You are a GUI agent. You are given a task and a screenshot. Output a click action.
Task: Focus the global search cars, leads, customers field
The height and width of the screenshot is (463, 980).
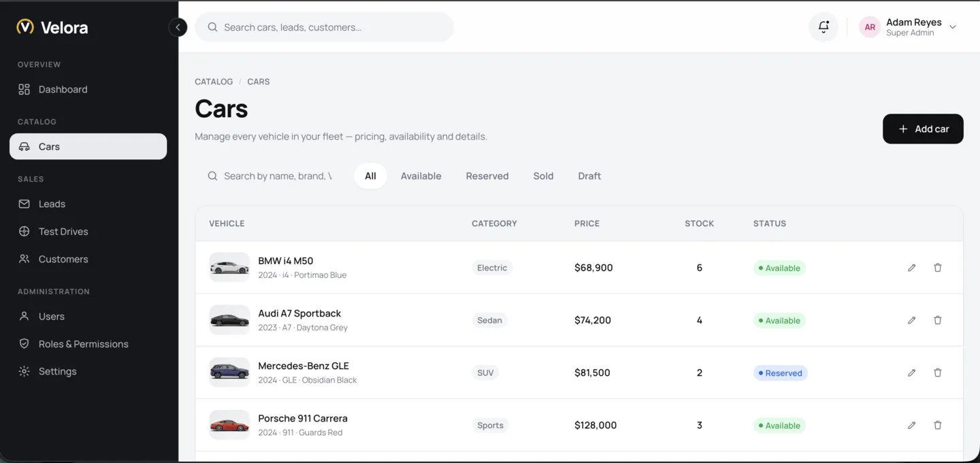pyautogui.click(x=324, y=27)
